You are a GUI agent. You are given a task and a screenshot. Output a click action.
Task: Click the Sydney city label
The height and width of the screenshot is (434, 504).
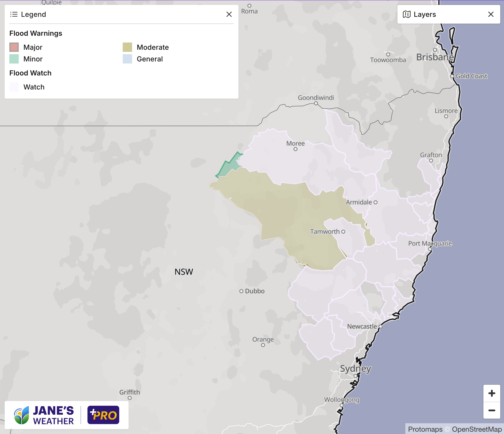tap(355, 369)
